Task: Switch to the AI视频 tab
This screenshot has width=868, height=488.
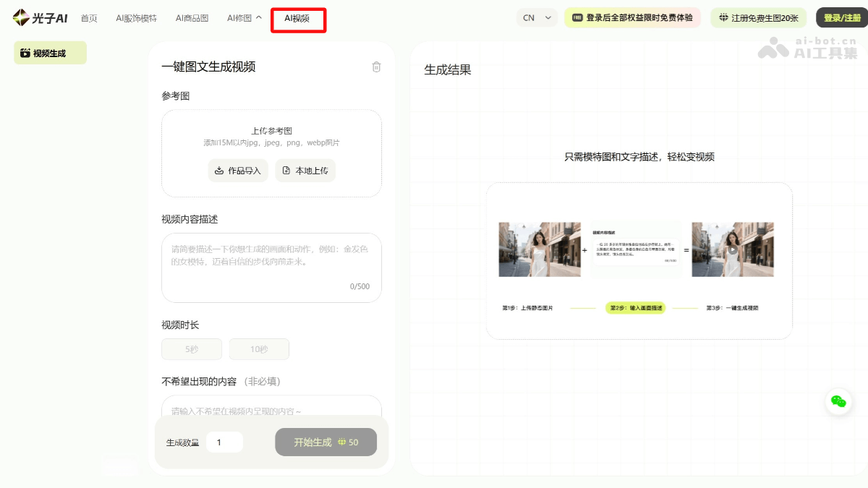Action: (x=298, y=17)
